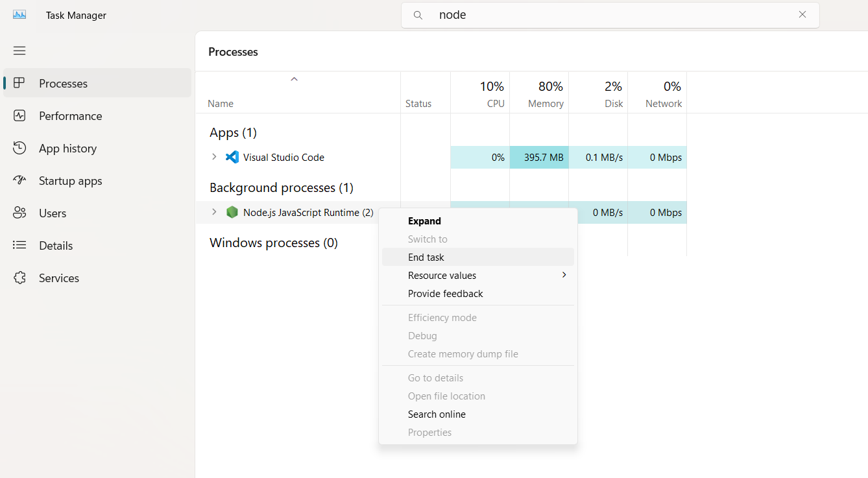Click the Visual Studio Code icon

click(232, 157)
